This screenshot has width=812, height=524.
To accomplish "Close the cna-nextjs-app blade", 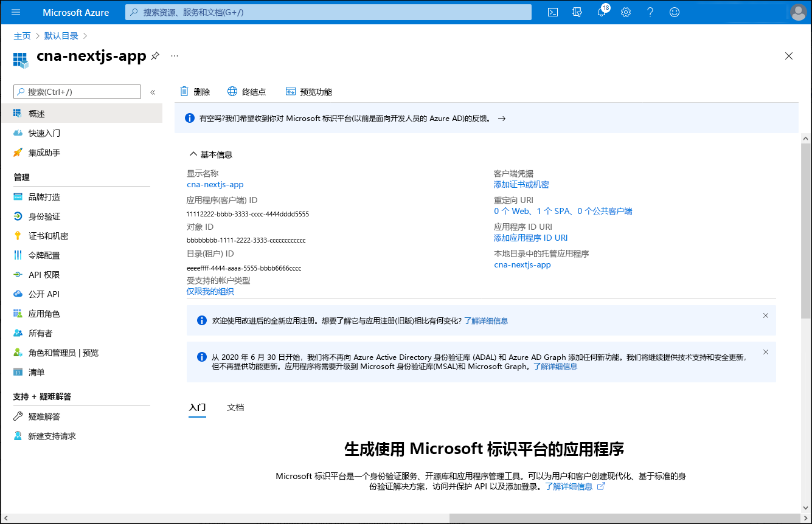I will [x=789, y=56].
